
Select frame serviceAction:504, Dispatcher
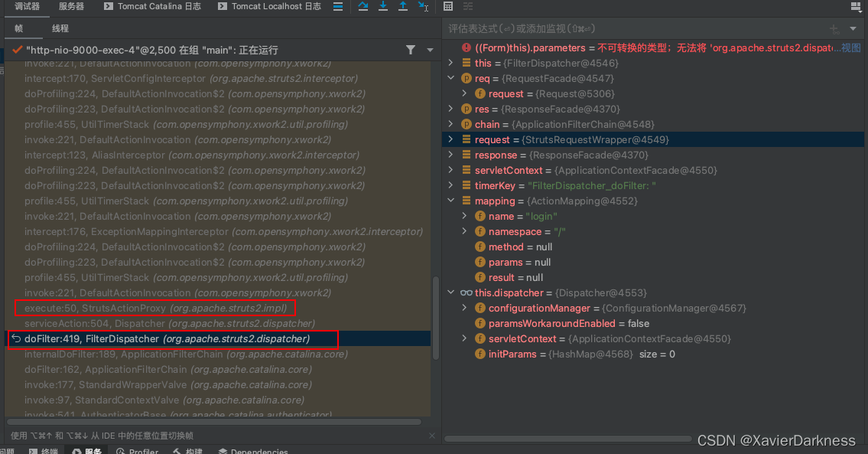218,323
